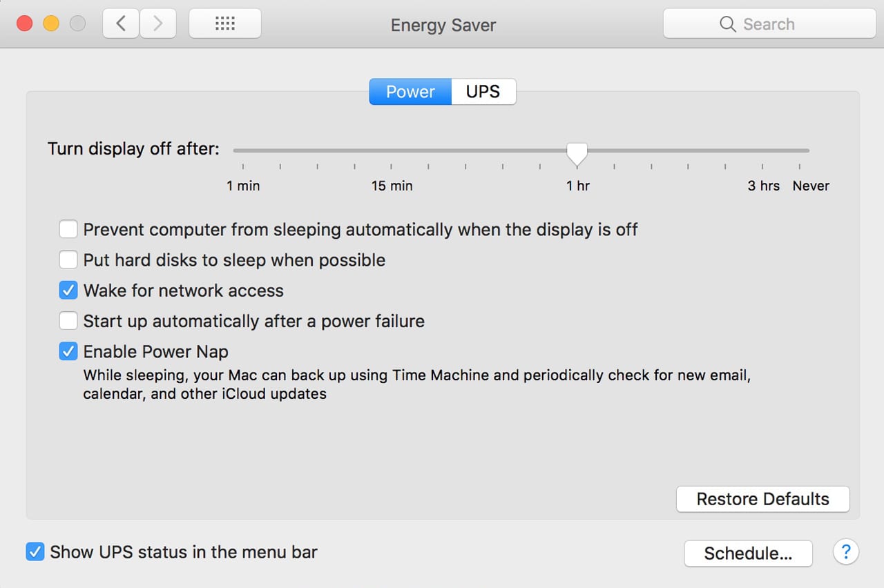Disable wake for network access
Viewport: 884px width, 588px height.
coord(68,291)
